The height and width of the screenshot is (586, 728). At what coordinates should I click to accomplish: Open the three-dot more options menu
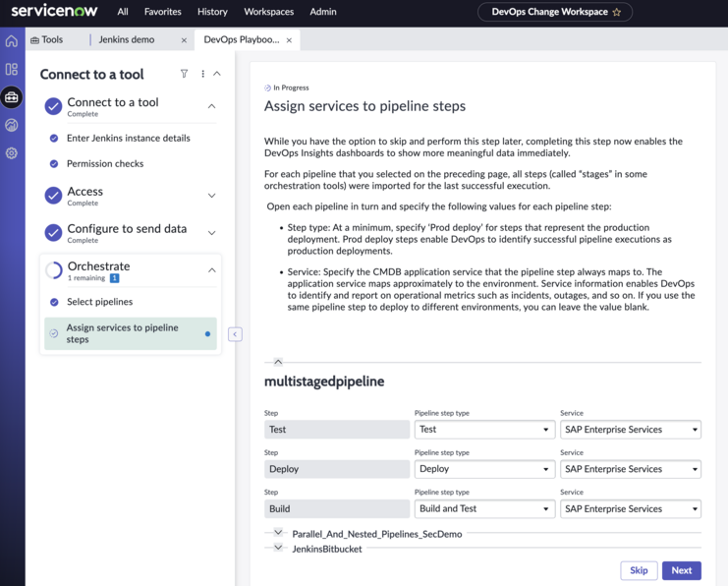pyautogui.click(x=203, y=74)
